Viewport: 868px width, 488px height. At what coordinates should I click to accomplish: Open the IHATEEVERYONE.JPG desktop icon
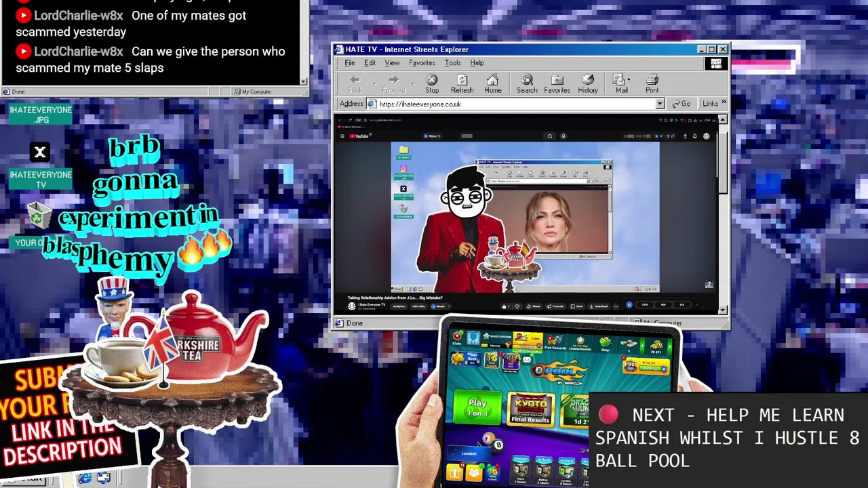pos(40,115)
